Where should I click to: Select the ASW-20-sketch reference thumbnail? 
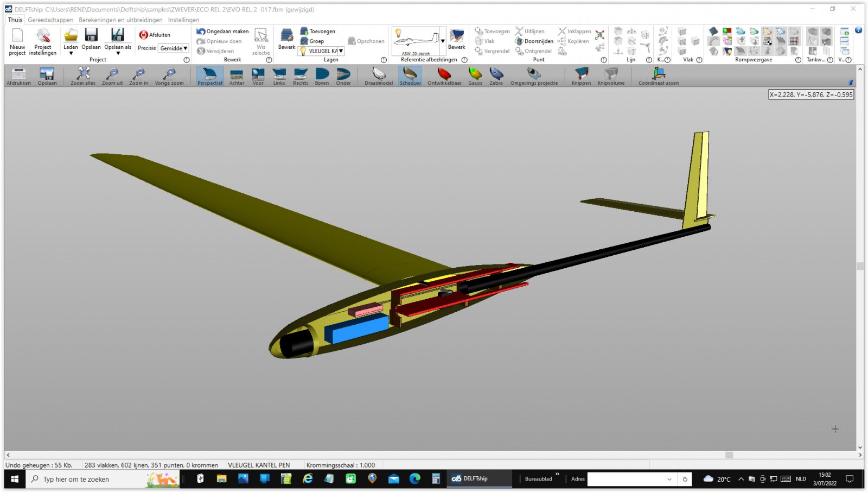[416, 41]
